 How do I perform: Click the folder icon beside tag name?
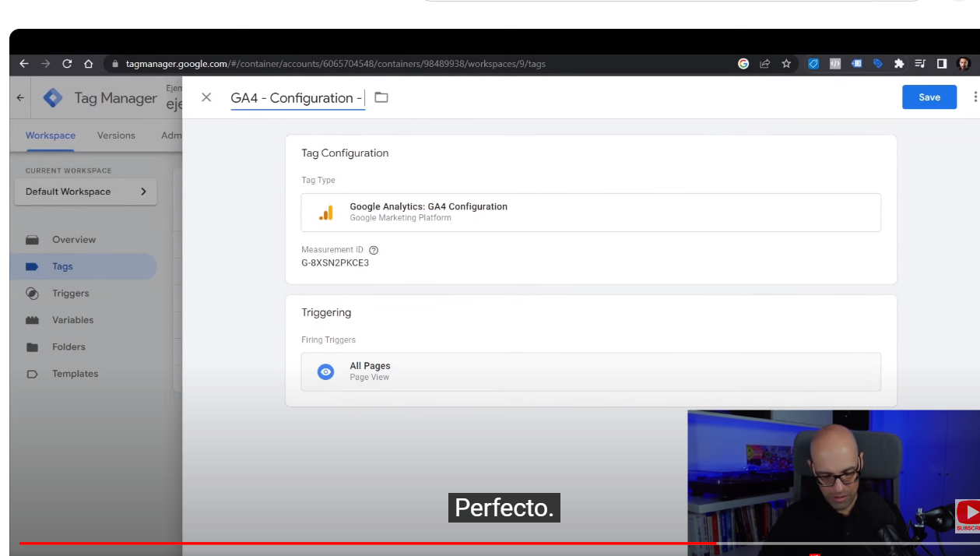(x=381, y=97)
